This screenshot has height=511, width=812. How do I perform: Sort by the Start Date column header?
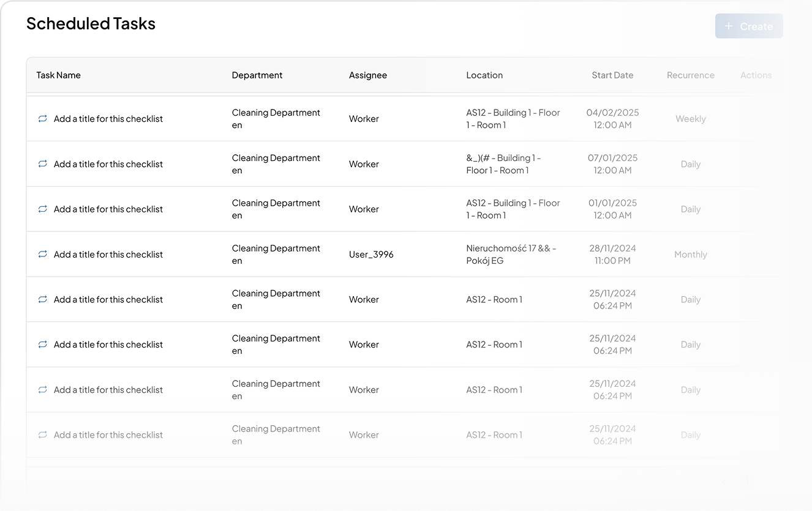pos(612,75)
